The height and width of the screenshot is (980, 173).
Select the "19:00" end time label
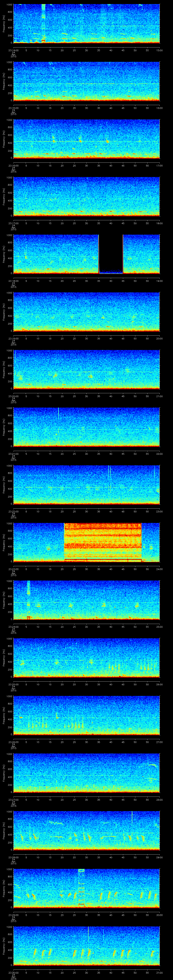[x=159, y=281]
